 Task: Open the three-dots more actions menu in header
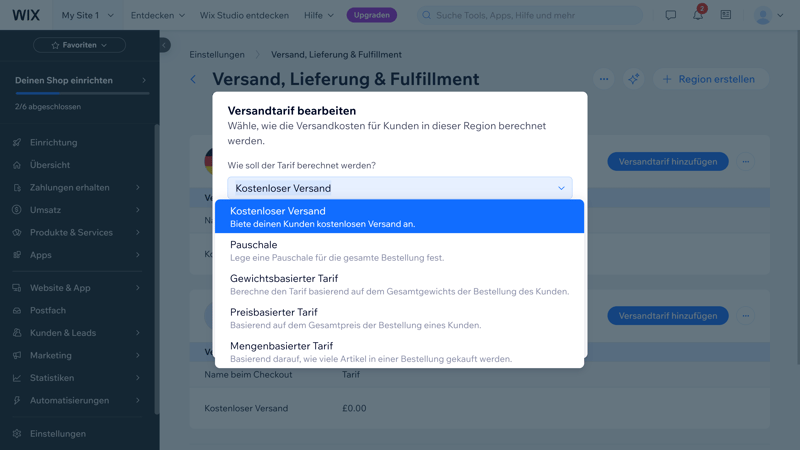coord(604,79)
